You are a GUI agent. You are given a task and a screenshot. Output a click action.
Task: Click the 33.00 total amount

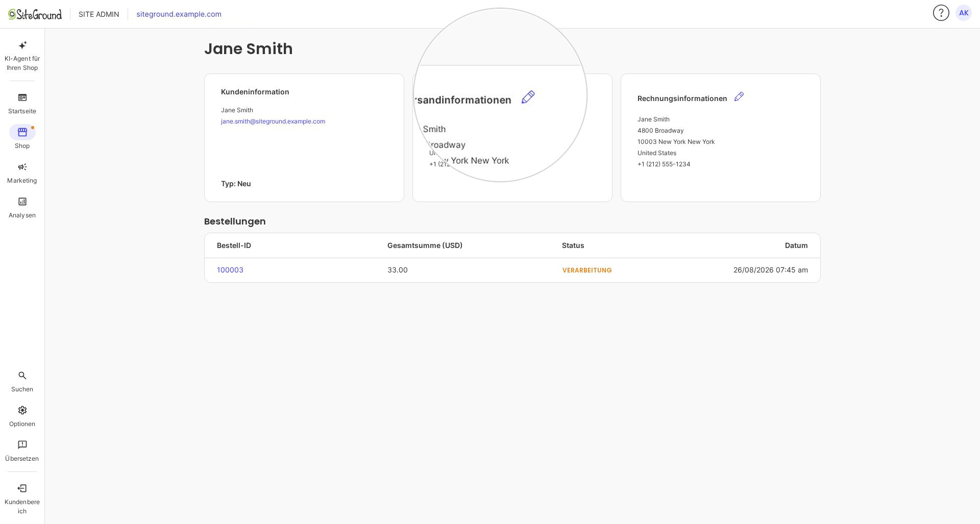click(398, 270)
